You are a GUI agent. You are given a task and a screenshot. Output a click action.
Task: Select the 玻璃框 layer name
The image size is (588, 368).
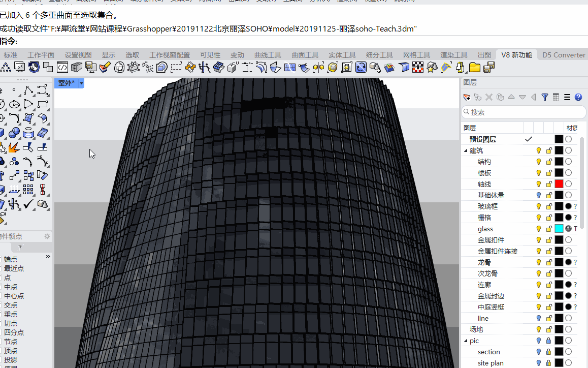click(487, 206)
